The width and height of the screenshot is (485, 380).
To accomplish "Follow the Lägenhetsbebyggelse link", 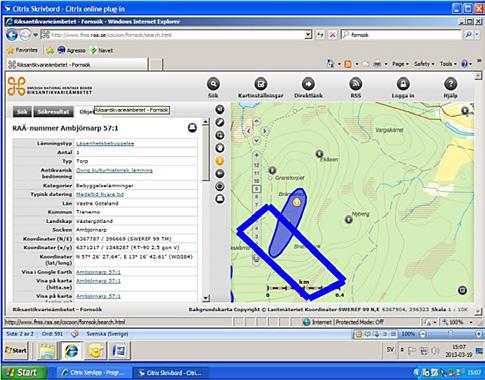I will coord(105,144).
